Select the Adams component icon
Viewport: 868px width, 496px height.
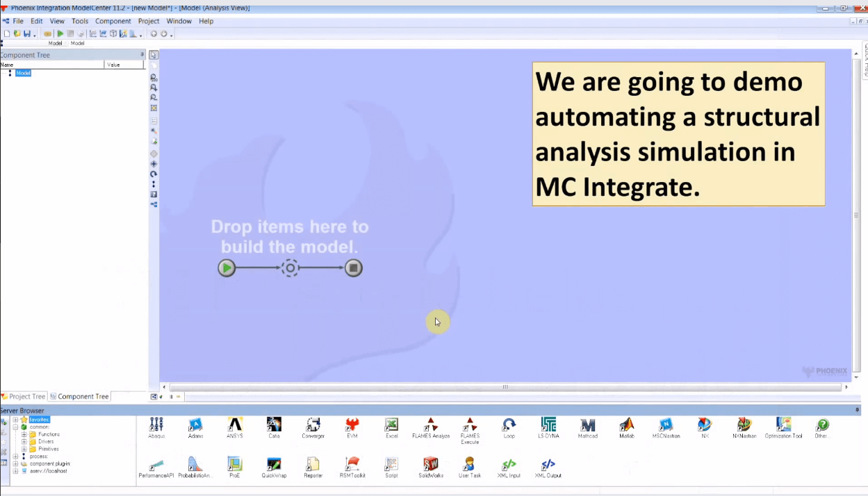[x=195, y=424]
